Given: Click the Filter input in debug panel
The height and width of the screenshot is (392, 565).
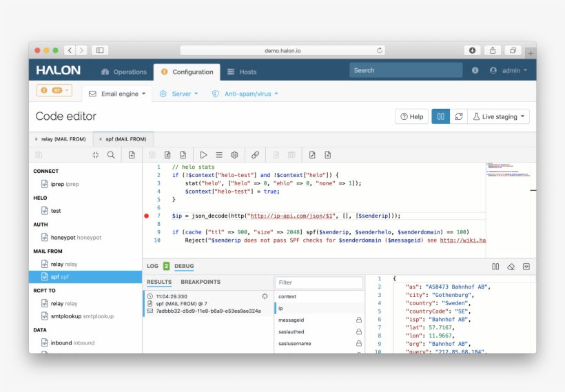Looking at the screenshot, I should pyautogui.click(x=319, y=282).
